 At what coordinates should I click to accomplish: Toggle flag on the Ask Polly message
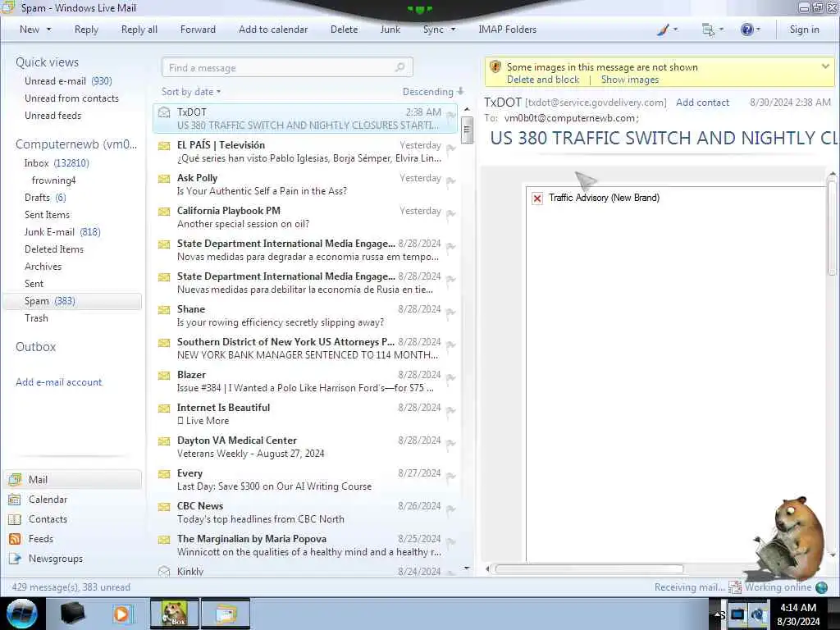(x=451, y=181)
